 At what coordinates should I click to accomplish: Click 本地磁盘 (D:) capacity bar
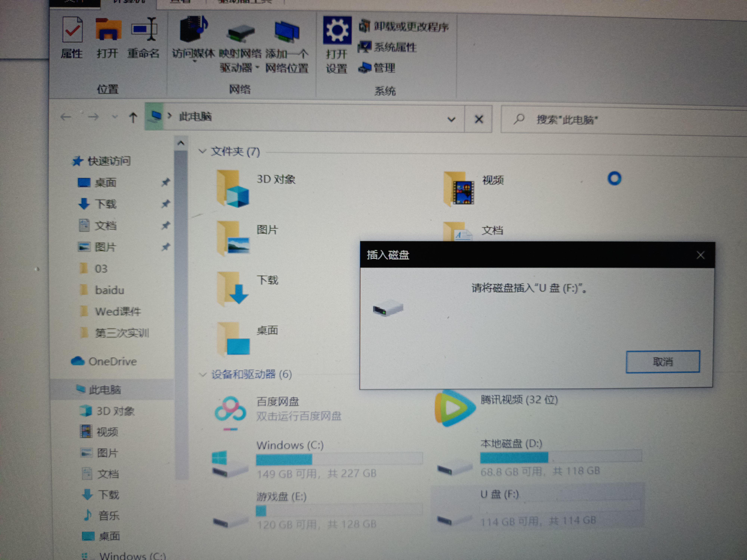(x=561, y=457)
